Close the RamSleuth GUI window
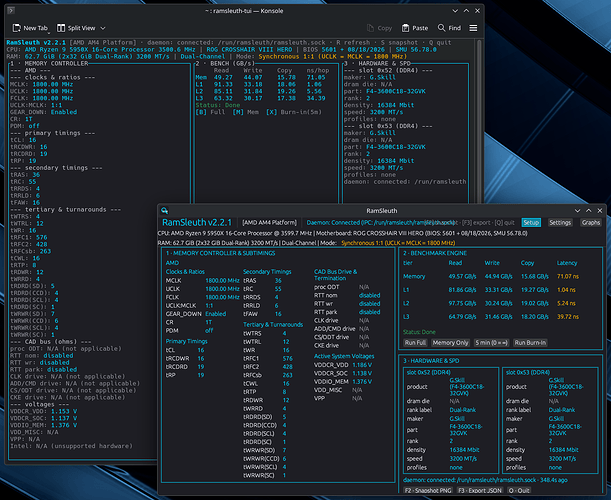Screen dimensions: 611x500 tap(600, 210)
